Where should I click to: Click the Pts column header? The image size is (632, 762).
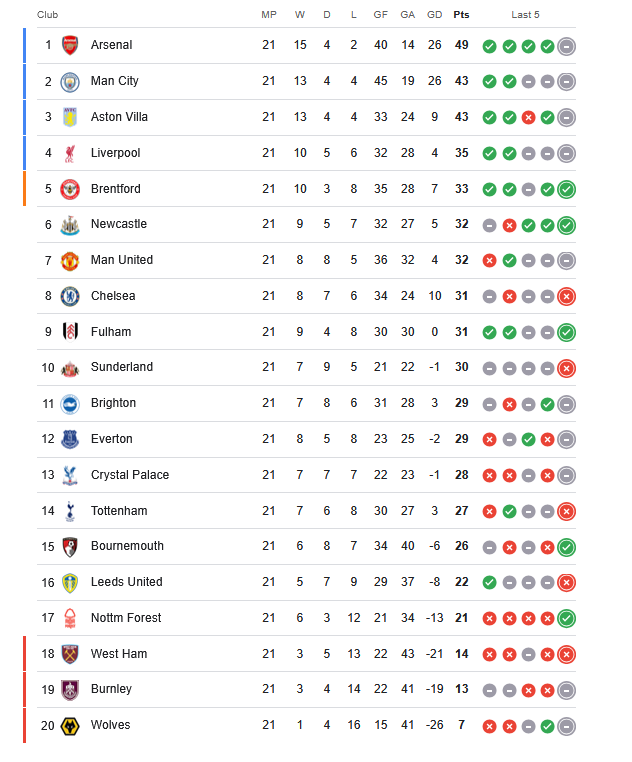(x=461, y=15)
